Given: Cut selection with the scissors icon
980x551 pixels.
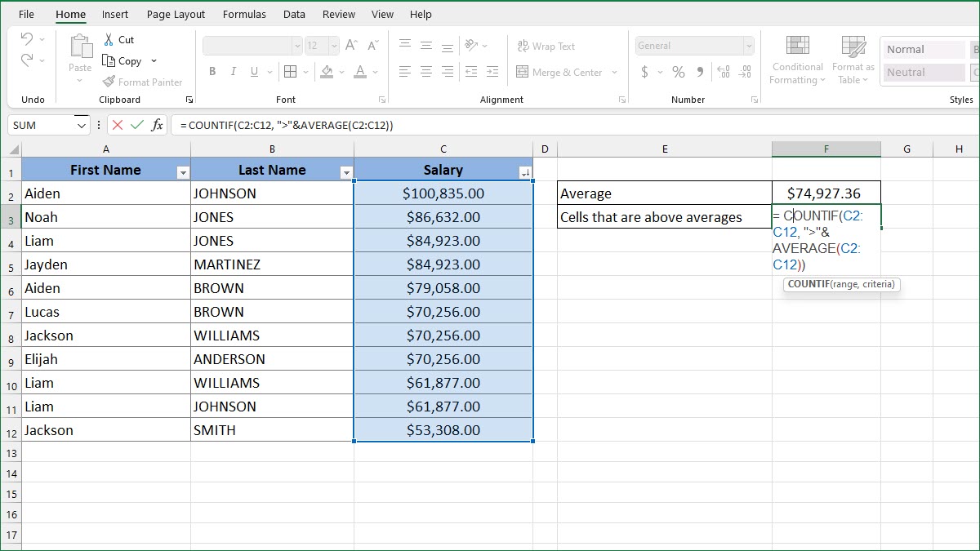Looking at the screenshot, I should point(109,39).
